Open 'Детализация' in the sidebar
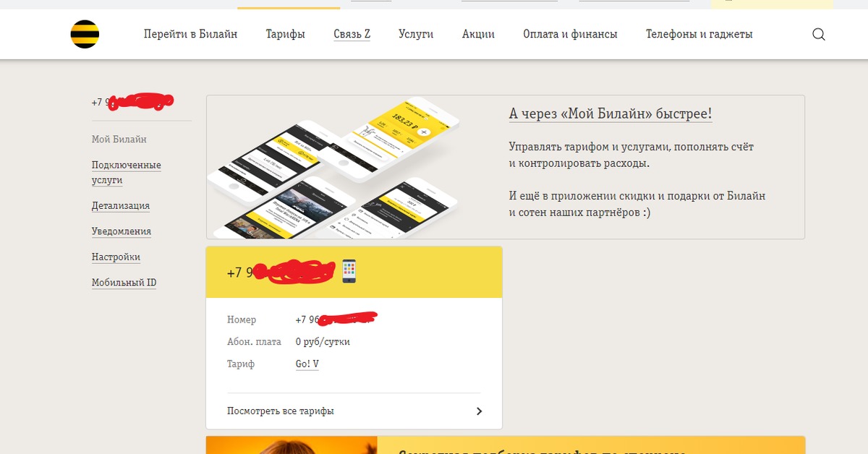868x454 pixels. [x=121, y=206]
